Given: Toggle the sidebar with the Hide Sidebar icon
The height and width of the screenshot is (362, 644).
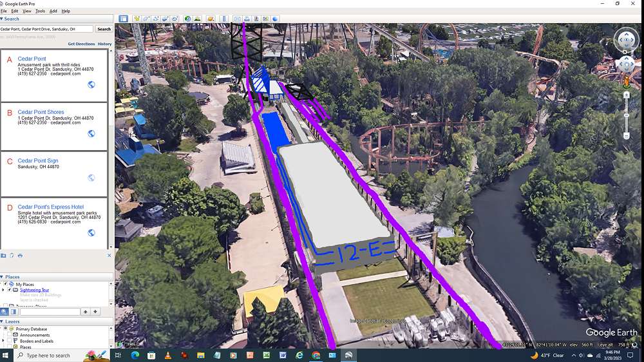Looking at the screenshot, I should [123, 19].
